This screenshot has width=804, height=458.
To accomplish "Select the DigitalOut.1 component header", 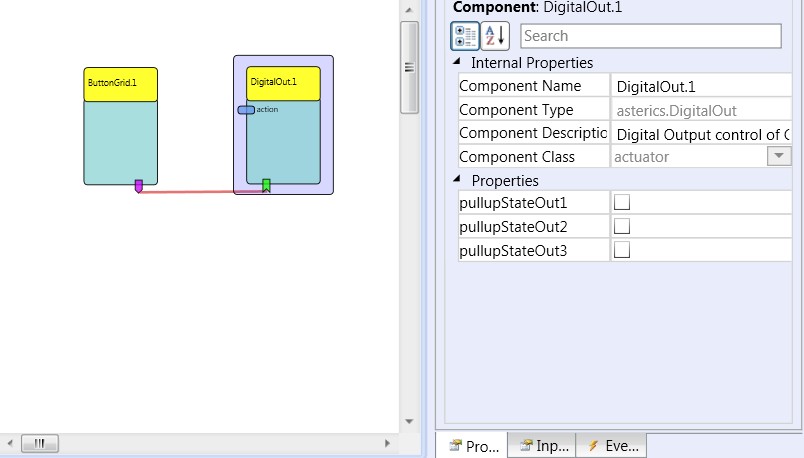I will (283, 83).
